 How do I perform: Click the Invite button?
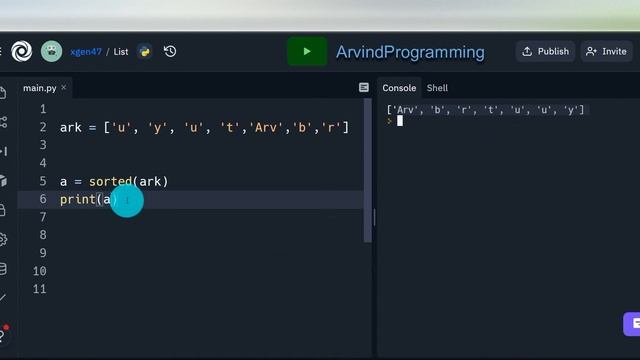pos(607,51)
